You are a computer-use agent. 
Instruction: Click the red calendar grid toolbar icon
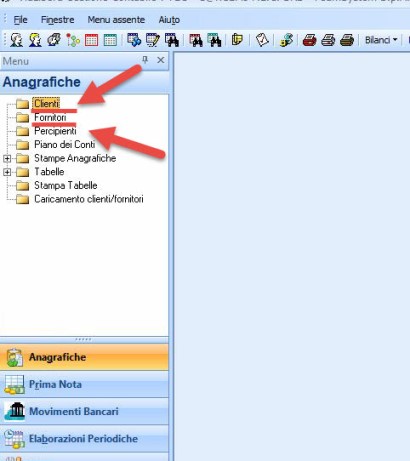click(x=91, y=40)
